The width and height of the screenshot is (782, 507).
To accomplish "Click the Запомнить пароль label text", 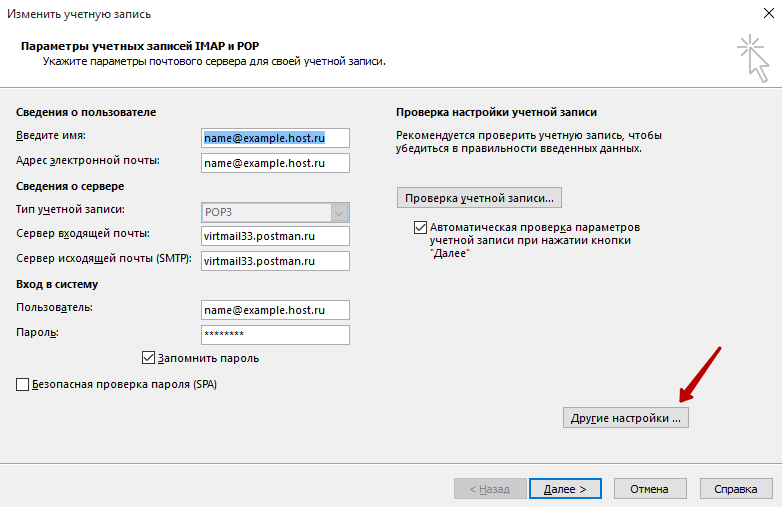I will coord(208,358).
